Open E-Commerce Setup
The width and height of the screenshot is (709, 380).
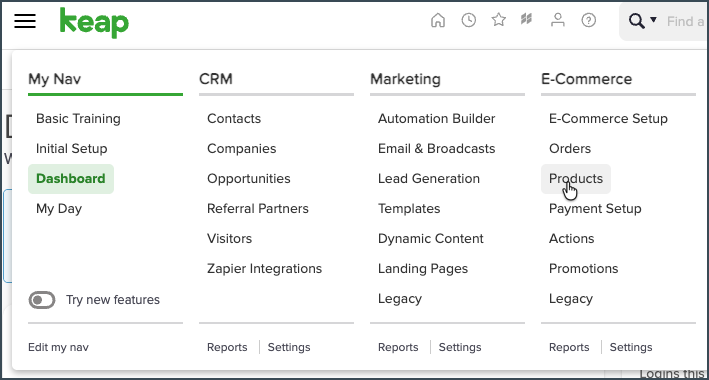pos(608,119)
